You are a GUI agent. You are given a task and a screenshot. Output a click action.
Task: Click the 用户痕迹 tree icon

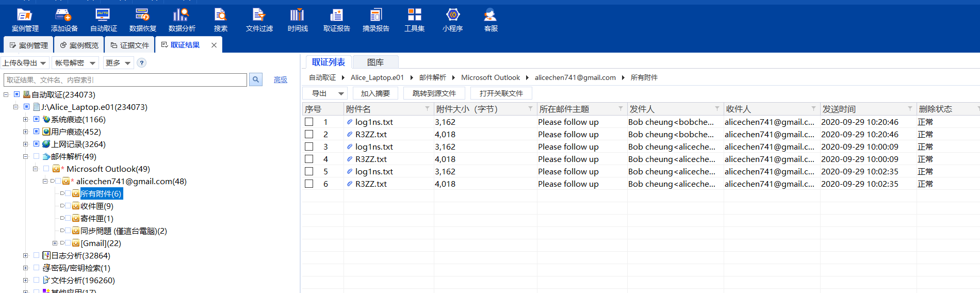pos(46,132)
